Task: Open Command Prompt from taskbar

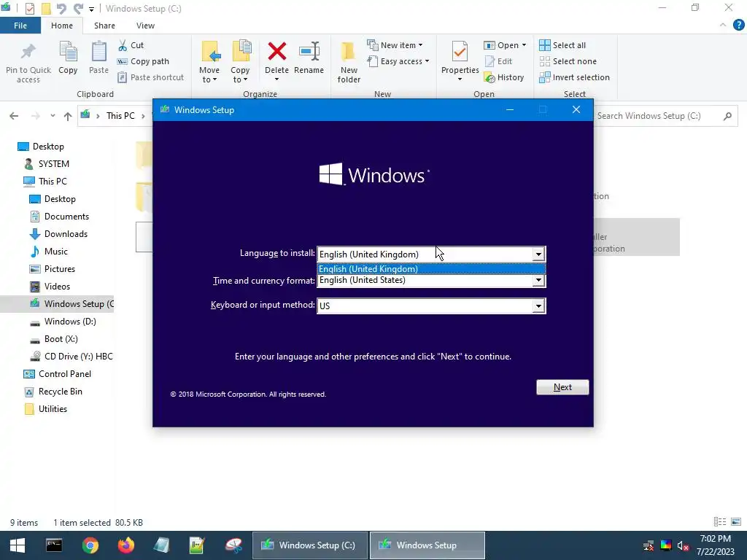Action: (x=54, y=545)
